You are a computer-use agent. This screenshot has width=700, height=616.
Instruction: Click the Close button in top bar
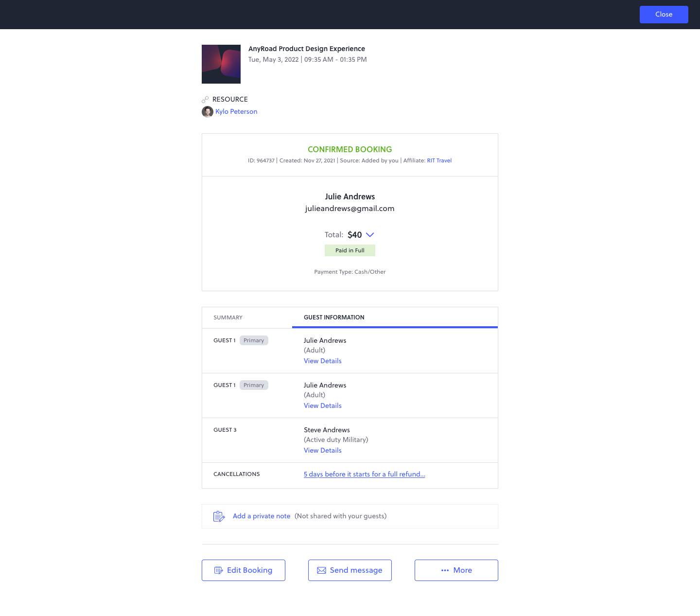tap(664, 14)
